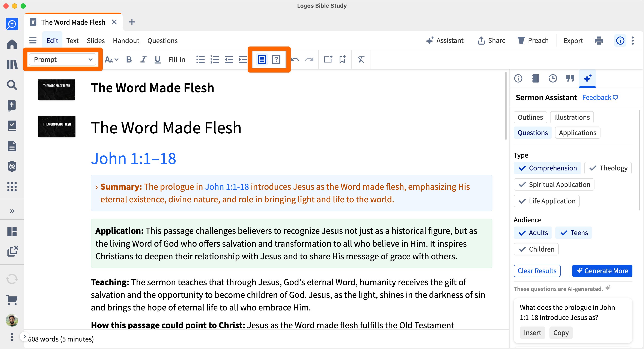The height and width of the screenshot is (349, 644).
Task: Click the add slide icon
Action: tap(328, 59)
